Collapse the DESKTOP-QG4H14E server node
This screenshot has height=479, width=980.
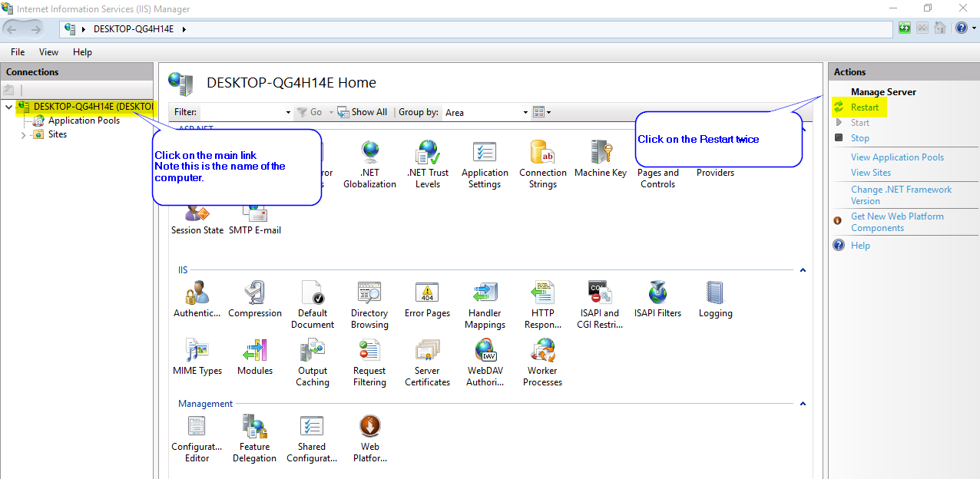tap(8, 107)
